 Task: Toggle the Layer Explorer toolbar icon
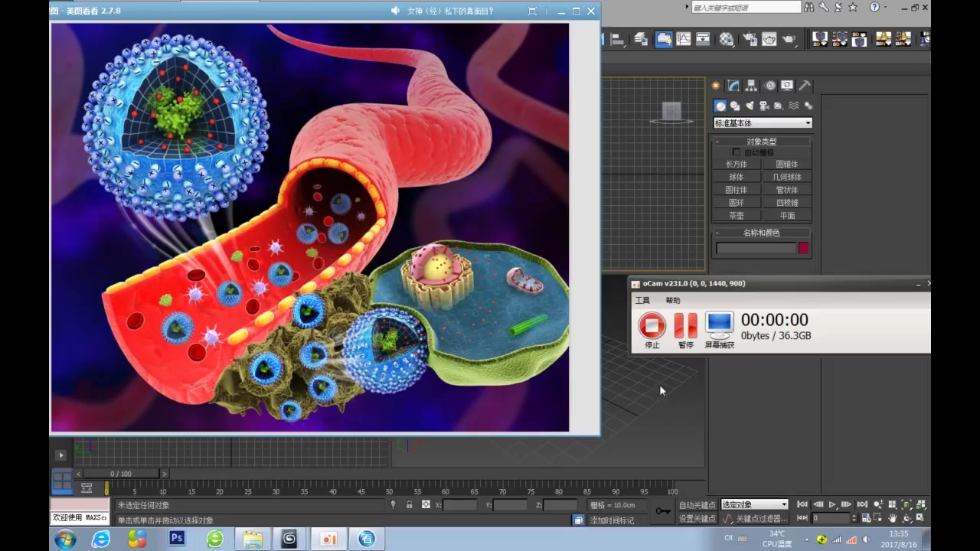click(x=642, y=39)
